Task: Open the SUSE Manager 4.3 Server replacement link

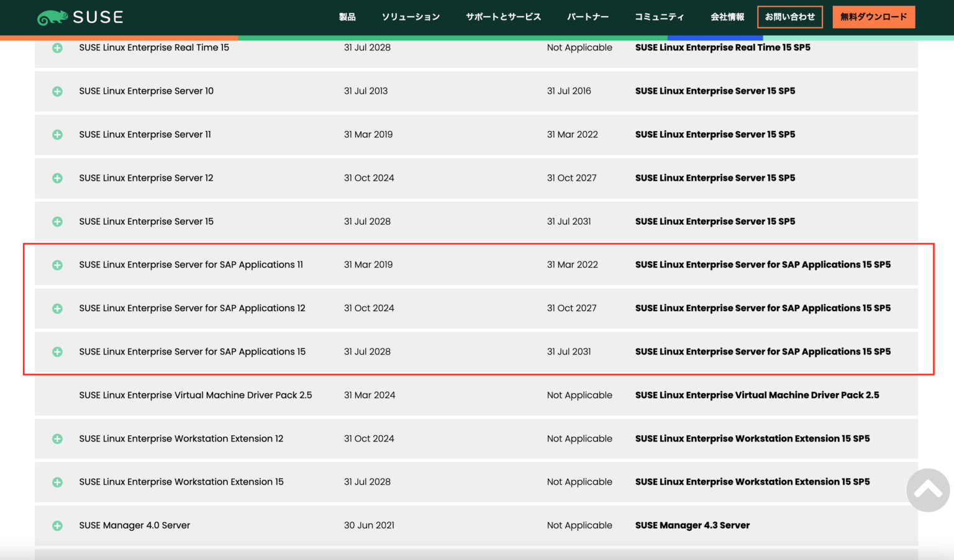Action: tap(693, 525)
